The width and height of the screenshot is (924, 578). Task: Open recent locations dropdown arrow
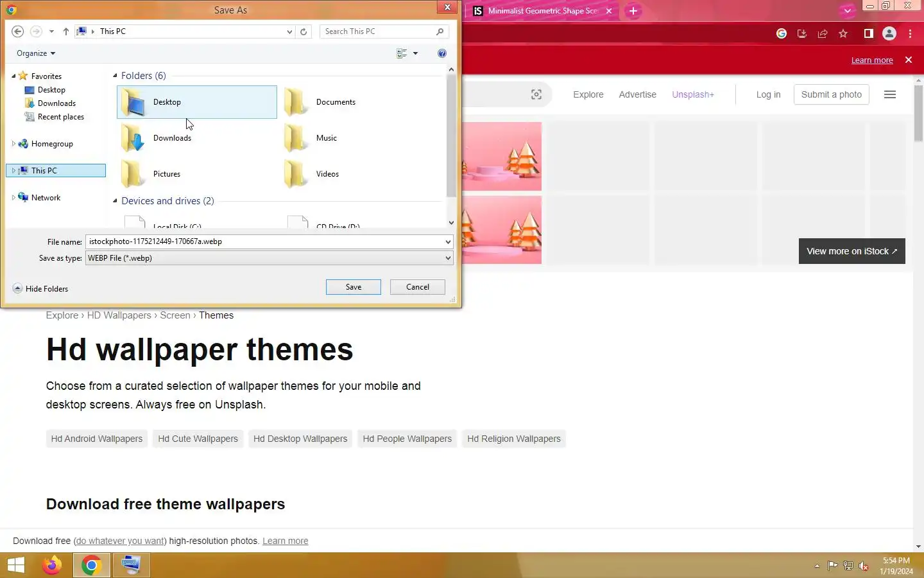(x=51, y=31)
